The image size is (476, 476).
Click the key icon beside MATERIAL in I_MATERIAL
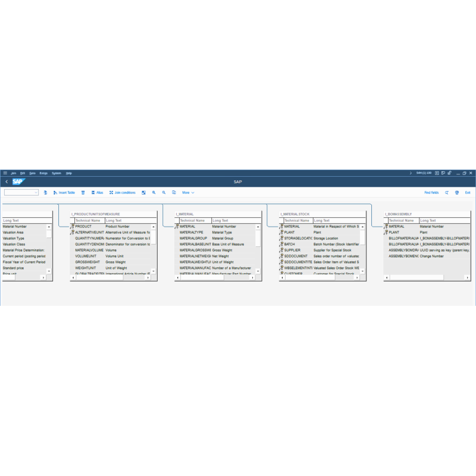[177, 227]
